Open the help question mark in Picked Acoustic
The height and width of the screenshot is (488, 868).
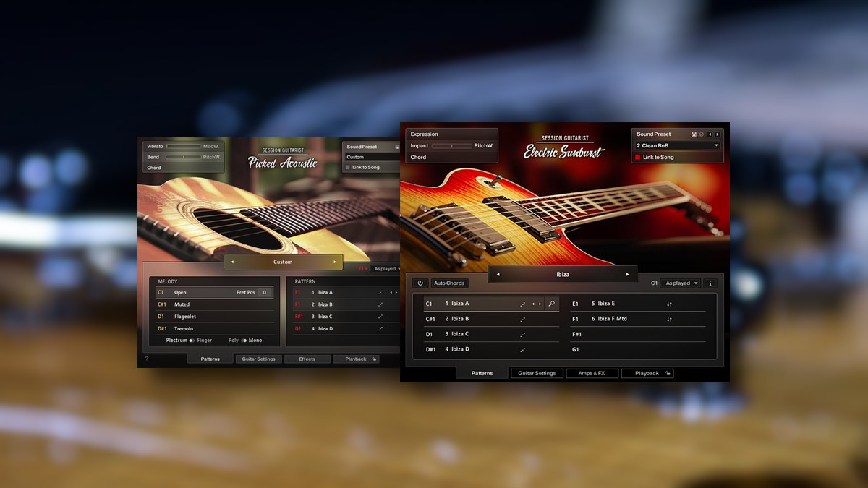pyautogui.click(x=147, y=359)
